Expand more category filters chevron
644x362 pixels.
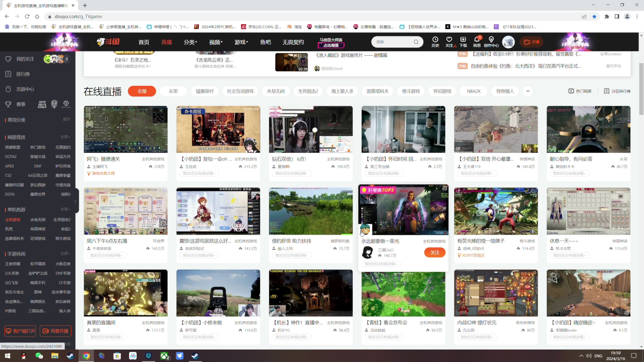pos(528,91)
